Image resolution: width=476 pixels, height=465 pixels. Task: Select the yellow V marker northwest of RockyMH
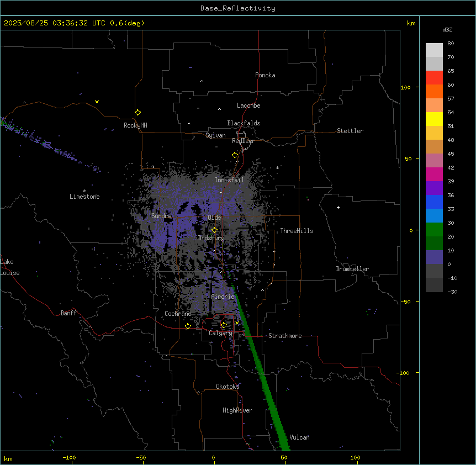coord(97,102)
